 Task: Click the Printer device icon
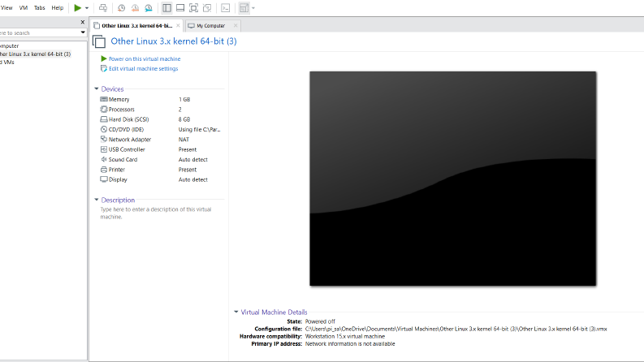pos(104,170)
